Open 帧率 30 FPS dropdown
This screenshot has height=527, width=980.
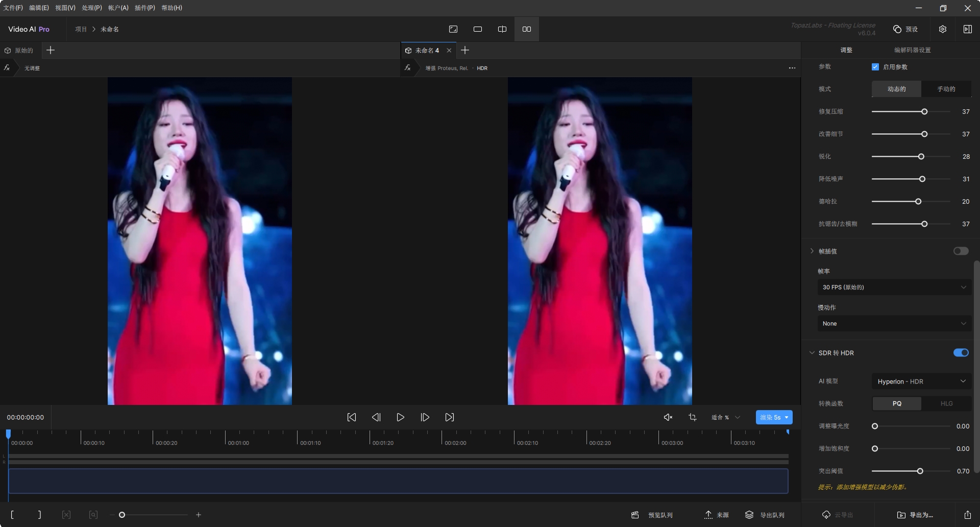click(894, 287)
